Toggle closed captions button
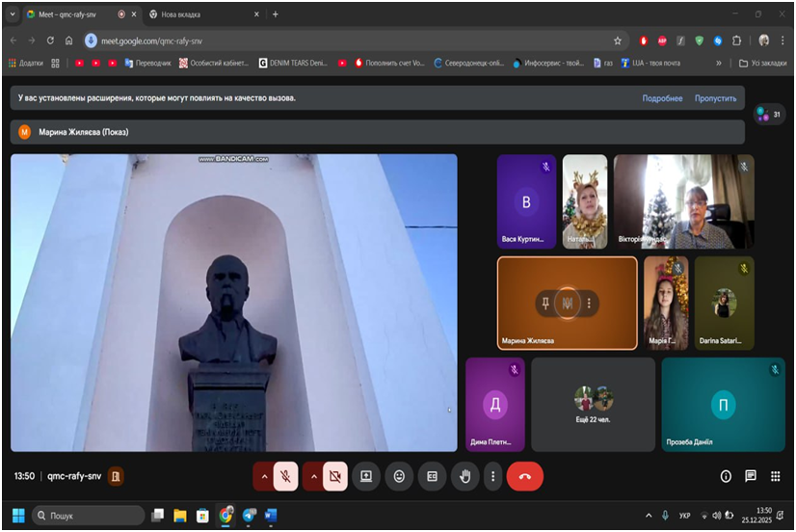This screenshot has width=796, height=532. [x=432, y=476]
